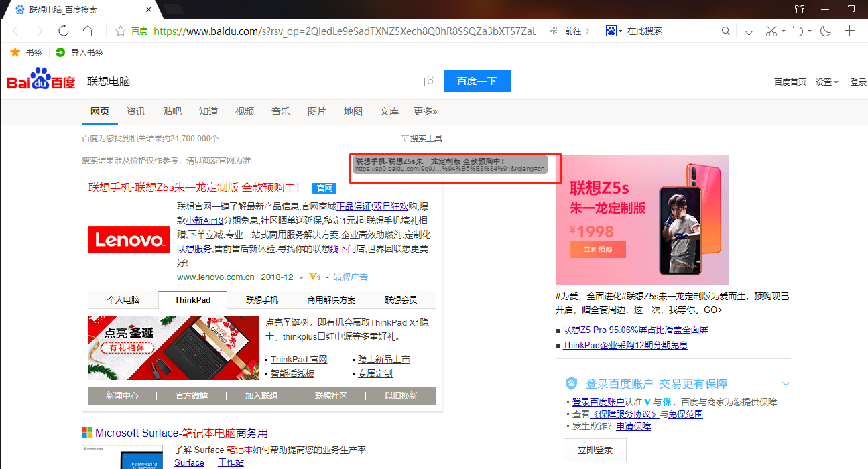Screen dimensions: 868x469
Task: Go to 百度首页 link
Action: pyautogui.click(x=790, y=82)
